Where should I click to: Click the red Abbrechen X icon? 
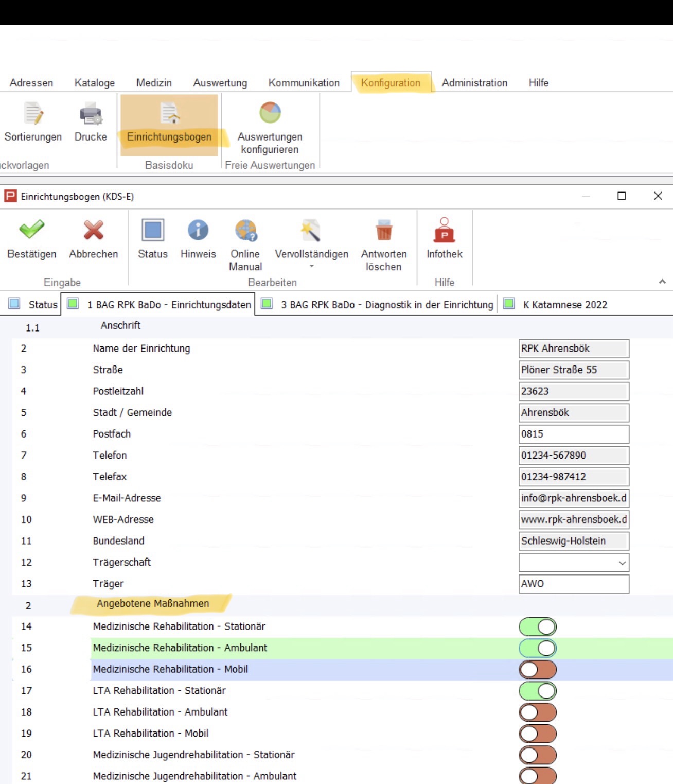(94, 230)
